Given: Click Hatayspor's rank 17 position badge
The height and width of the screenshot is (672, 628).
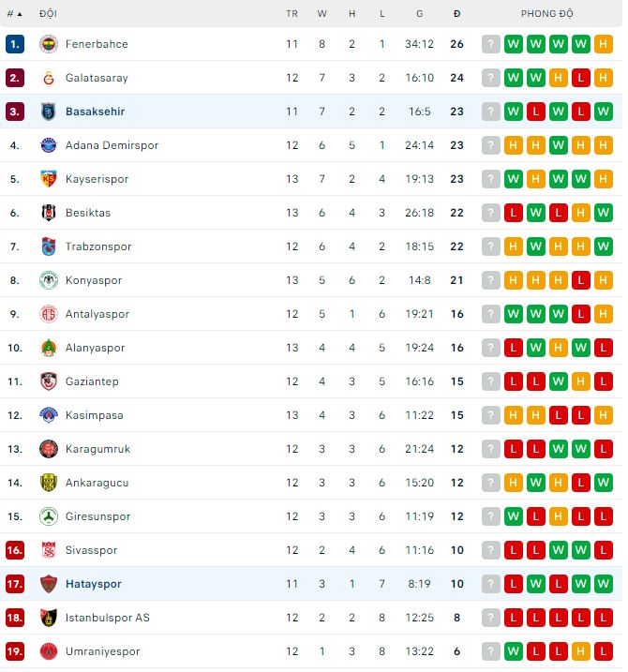Looking at the screenshot, I should pyautogui.click(x=15, y=584).
